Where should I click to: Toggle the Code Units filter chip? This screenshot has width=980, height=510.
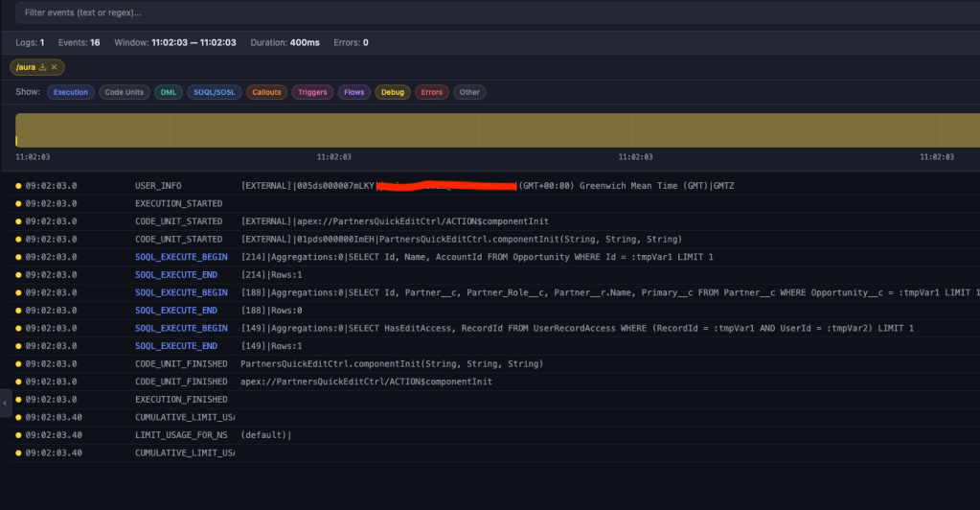(124, 92)
